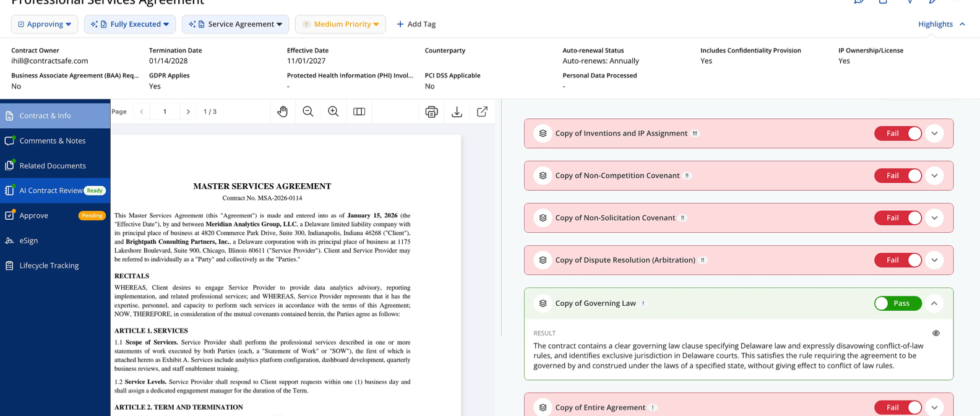Viewport: 980px width, 416px height.
Task: Toggle Non-Solicitation Covenant Fail switch
Action: pyautogui.click(x=898, y=218)
